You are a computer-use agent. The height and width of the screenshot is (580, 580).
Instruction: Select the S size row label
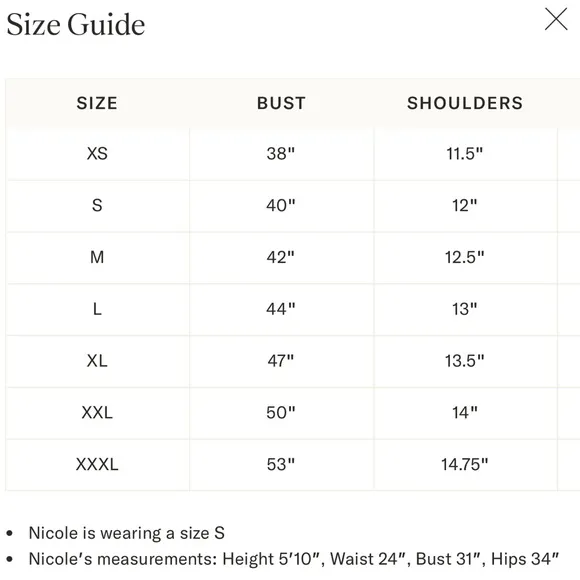click(x=97, y=205)
